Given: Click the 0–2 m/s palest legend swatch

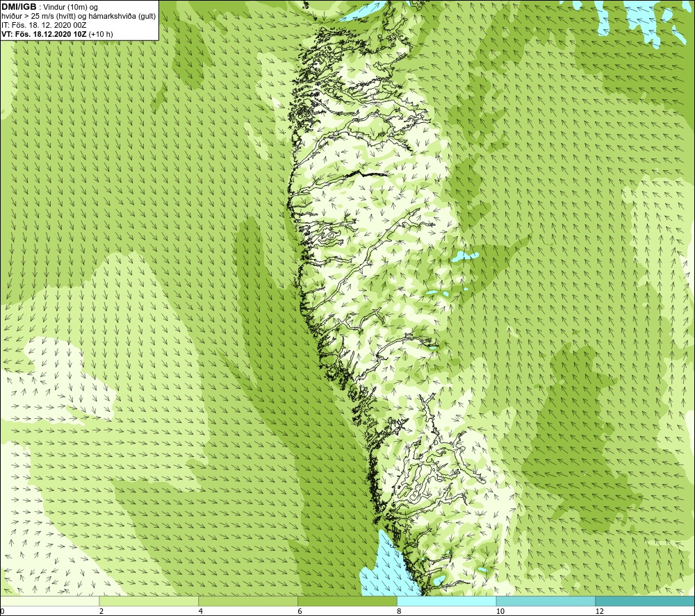Looking at the screenshot, I should coord(49,601).
